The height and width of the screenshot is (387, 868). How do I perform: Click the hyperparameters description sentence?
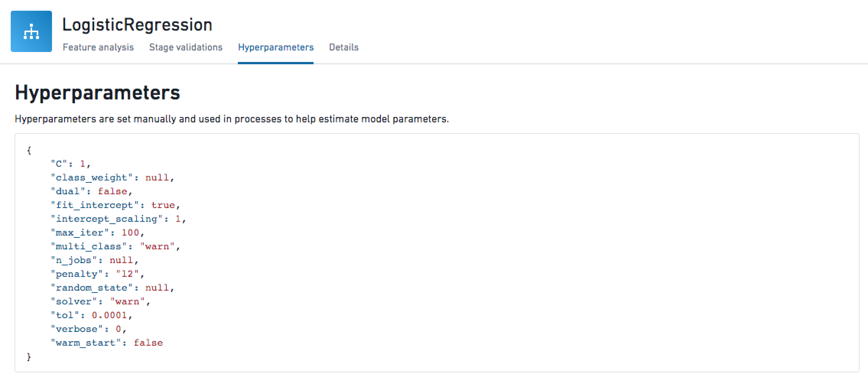click(x=232, y=119)
